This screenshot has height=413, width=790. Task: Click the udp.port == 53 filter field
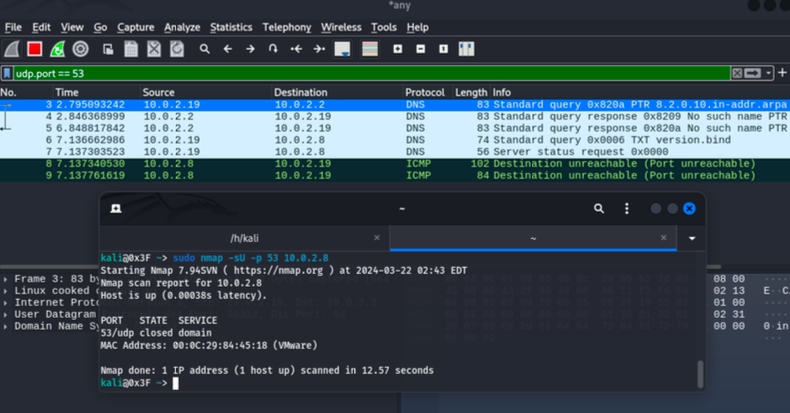click(x=371, y=74)
